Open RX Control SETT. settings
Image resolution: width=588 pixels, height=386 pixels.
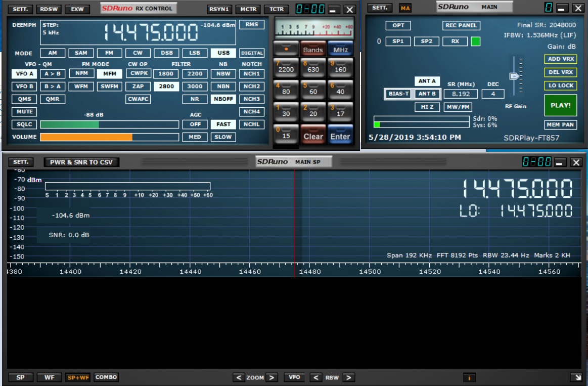(x=20, y=9)
